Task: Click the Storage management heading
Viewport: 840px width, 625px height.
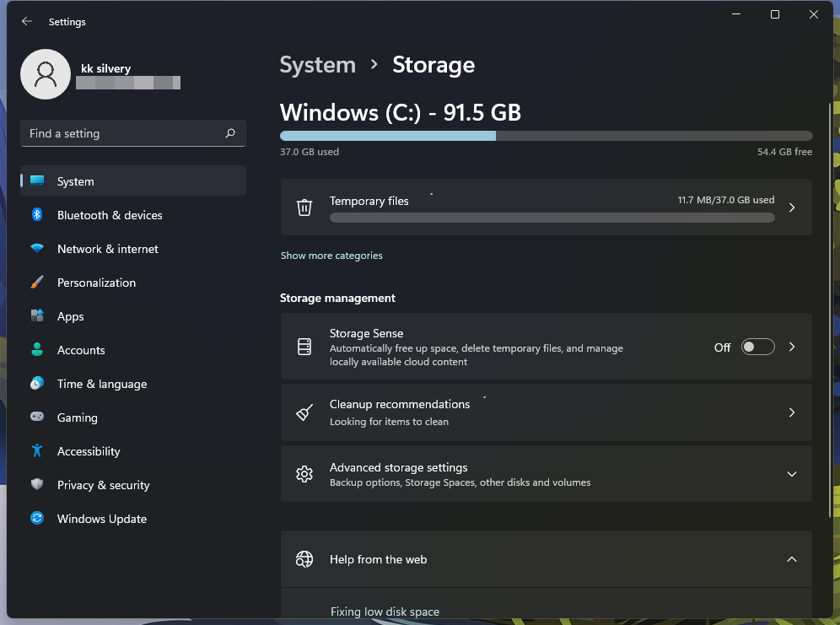Action: (x=337, y=298)
